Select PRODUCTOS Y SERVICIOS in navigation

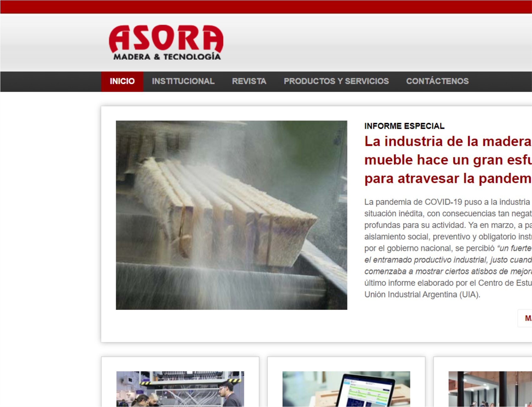336,81
